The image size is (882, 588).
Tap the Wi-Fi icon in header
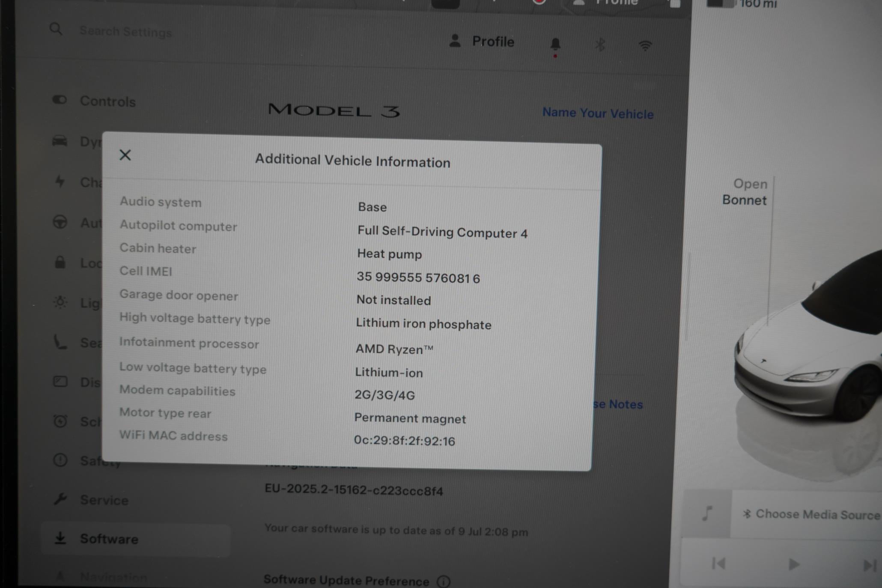[645, 45]
